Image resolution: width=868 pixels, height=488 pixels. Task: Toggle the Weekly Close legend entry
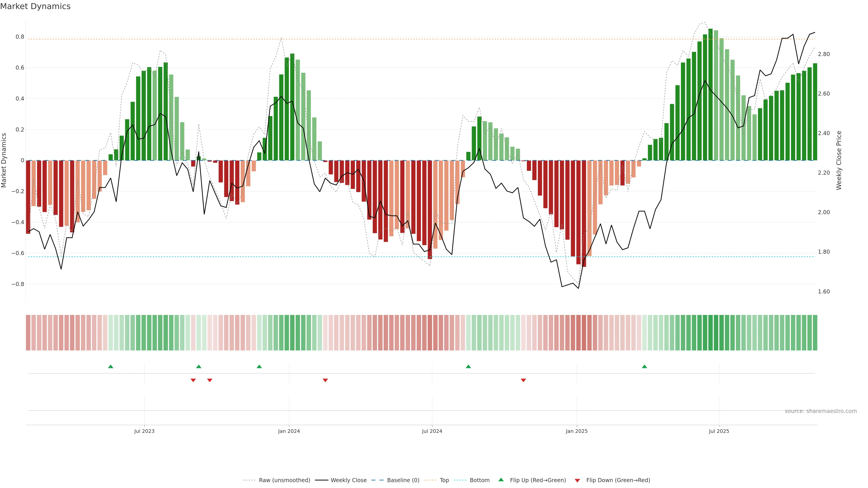coord(348,480)
